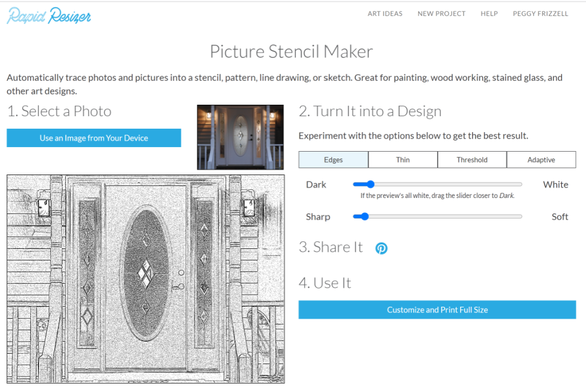
Task: Click the 'Dark' slider label
Action: [316, 185]
